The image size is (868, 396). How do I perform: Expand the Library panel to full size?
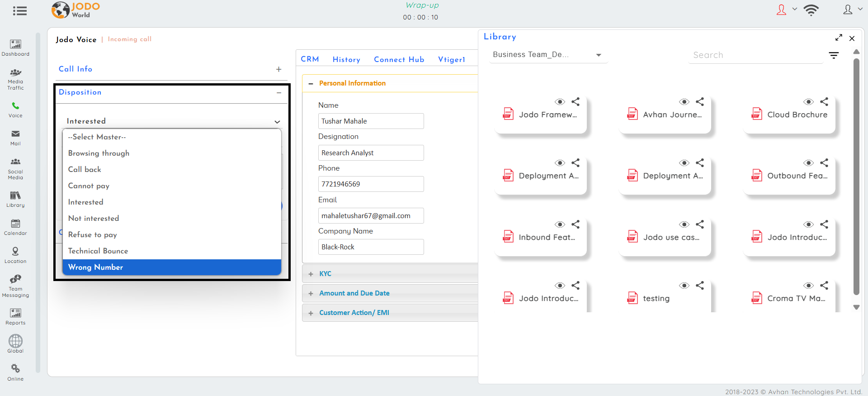[x=839, y=38]
